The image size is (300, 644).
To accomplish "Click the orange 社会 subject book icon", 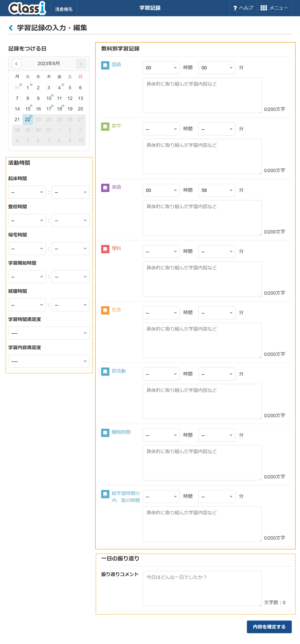I will pyautogui.click(x=105, y=310).
